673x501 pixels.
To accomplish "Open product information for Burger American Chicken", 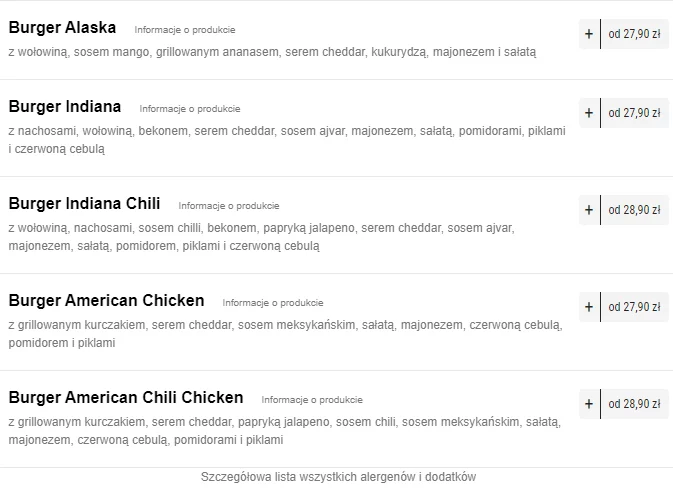I will pos(273,303).
